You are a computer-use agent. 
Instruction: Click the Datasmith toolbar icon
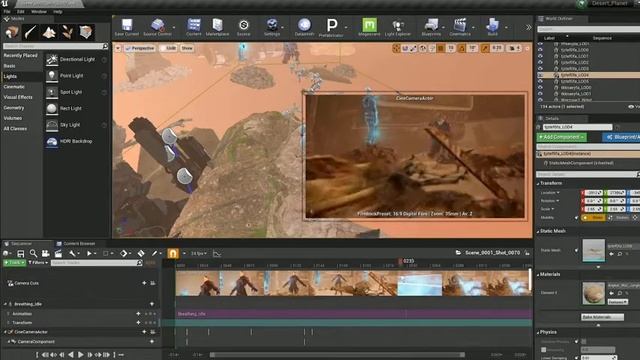click(x=304, y=27)
